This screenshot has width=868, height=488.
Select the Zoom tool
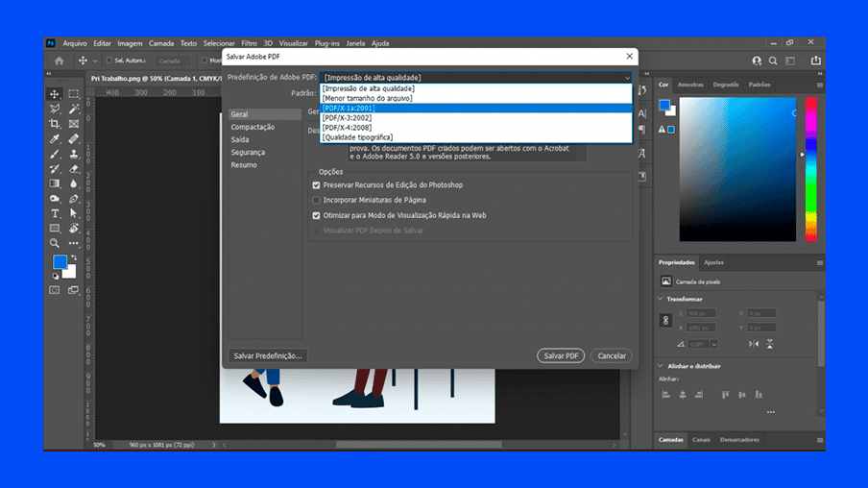(55, 243)
